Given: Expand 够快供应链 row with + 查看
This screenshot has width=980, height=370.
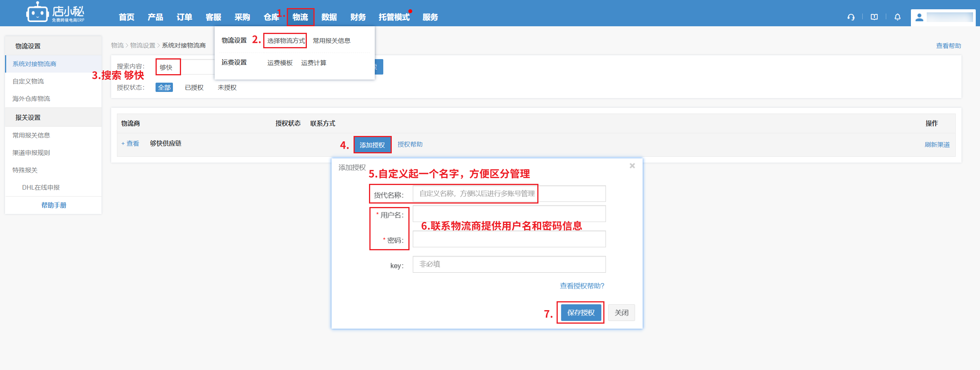Looking at the screenshot, I should point(130,144).
